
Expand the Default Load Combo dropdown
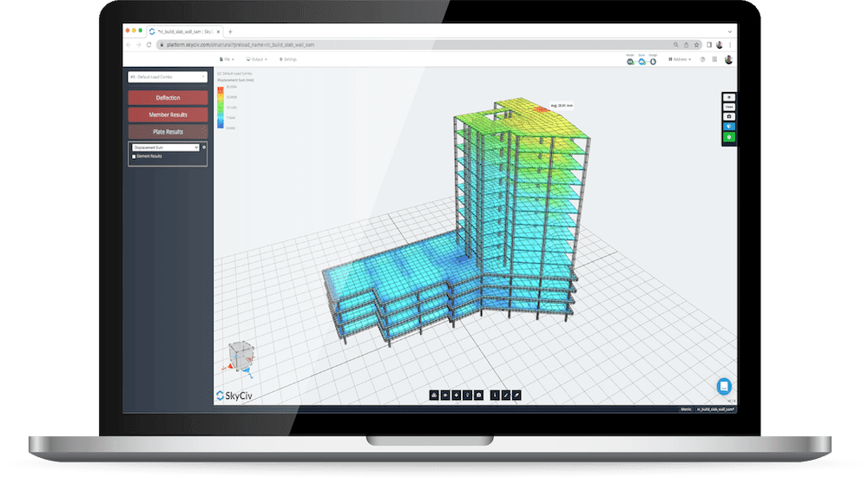tap(168, 77)
